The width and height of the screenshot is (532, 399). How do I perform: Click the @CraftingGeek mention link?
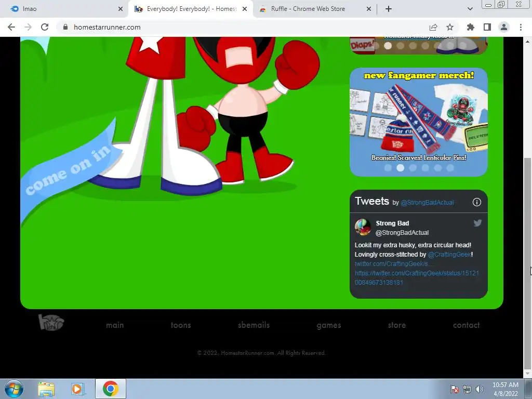(x=449, y=255)
